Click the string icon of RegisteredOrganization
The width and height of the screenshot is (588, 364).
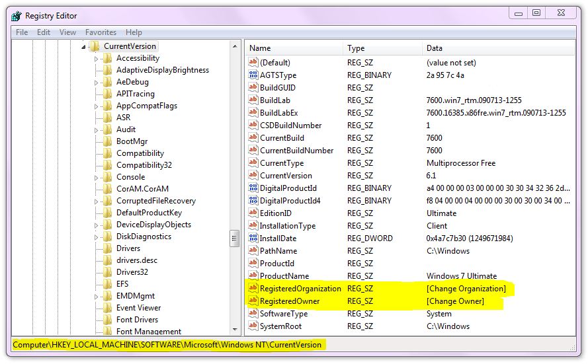(x=253, y=287)
